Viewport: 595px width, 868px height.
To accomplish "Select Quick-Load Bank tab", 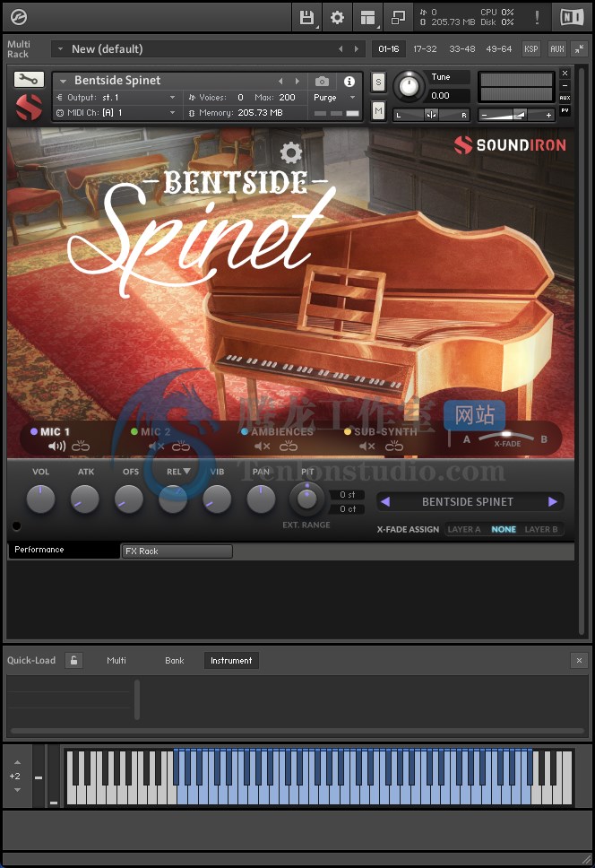I will click(x=174, y=660).
